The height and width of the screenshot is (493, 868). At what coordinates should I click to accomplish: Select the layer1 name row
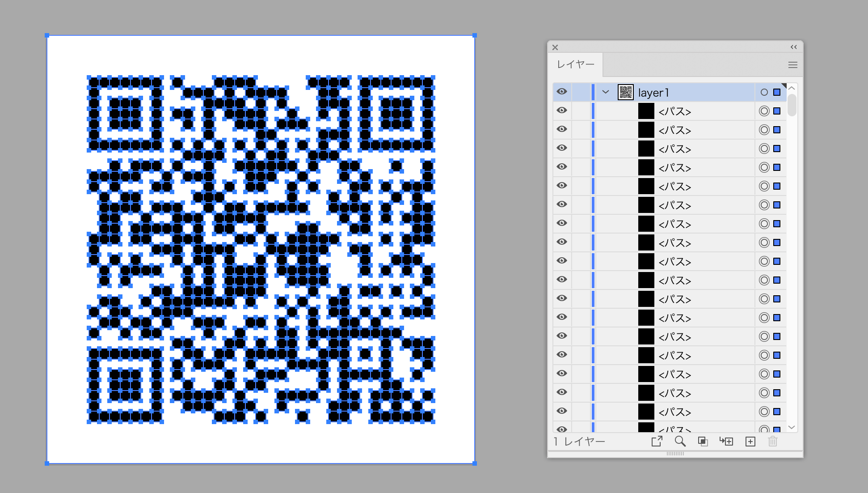click(x=653, y=93)
